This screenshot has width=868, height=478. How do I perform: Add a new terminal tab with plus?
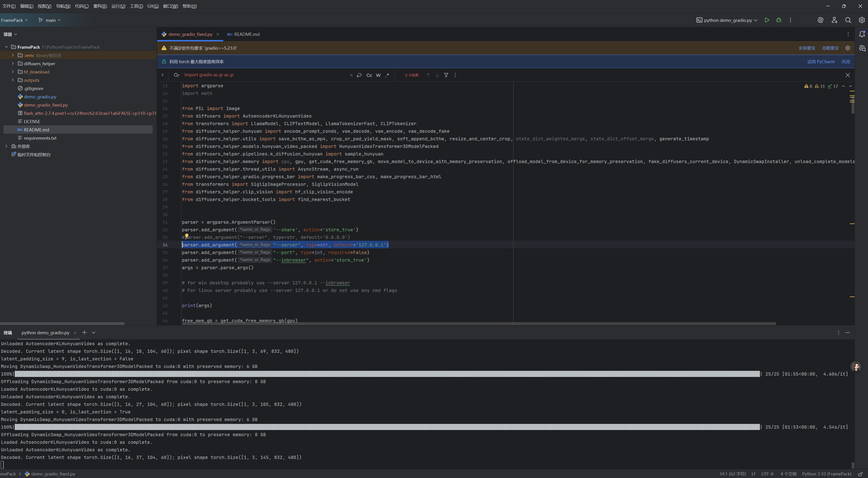click(x=84, y=333)
